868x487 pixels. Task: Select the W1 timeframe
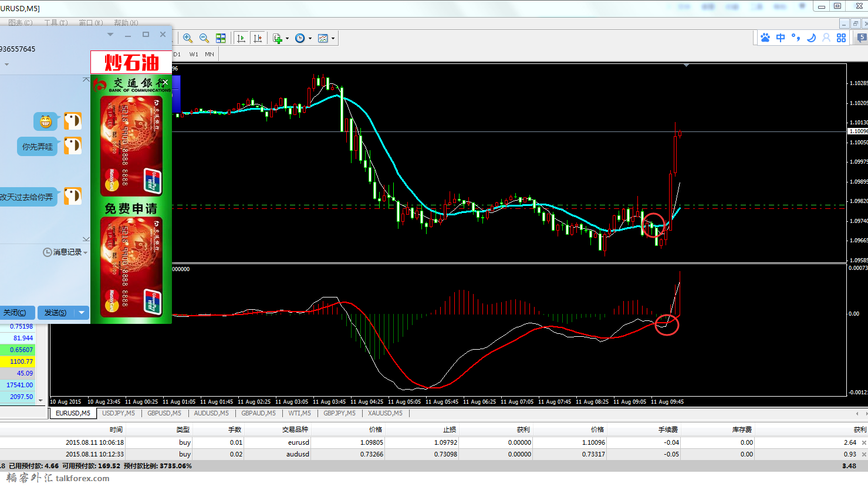coord(194,54)
